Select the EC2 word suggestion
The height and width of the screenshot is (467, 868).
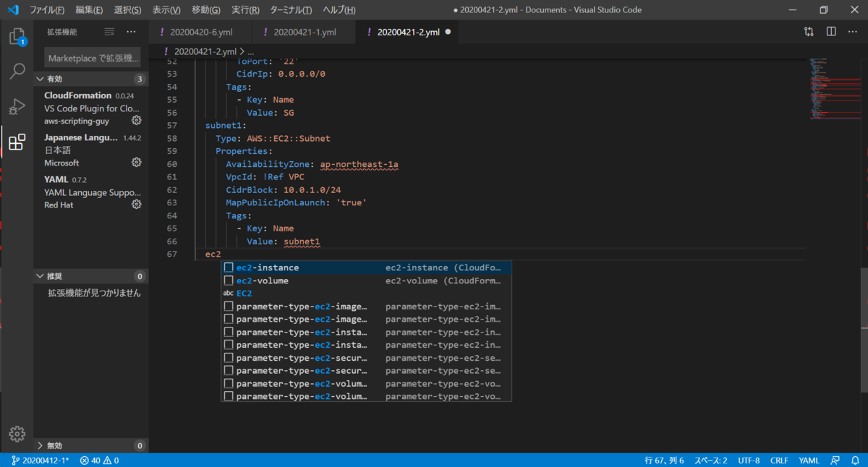click(366, 294)
